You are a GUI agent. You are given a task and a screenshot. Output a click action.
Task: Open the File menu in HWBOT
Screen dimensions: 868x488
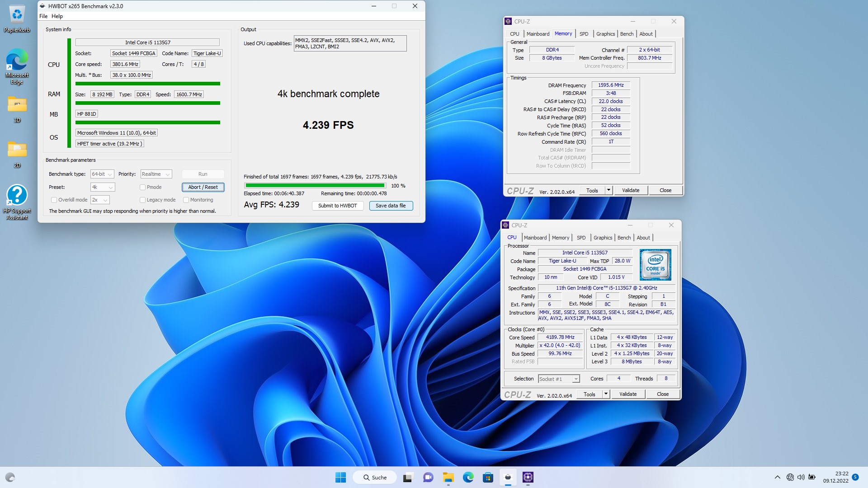click(43, 16)
